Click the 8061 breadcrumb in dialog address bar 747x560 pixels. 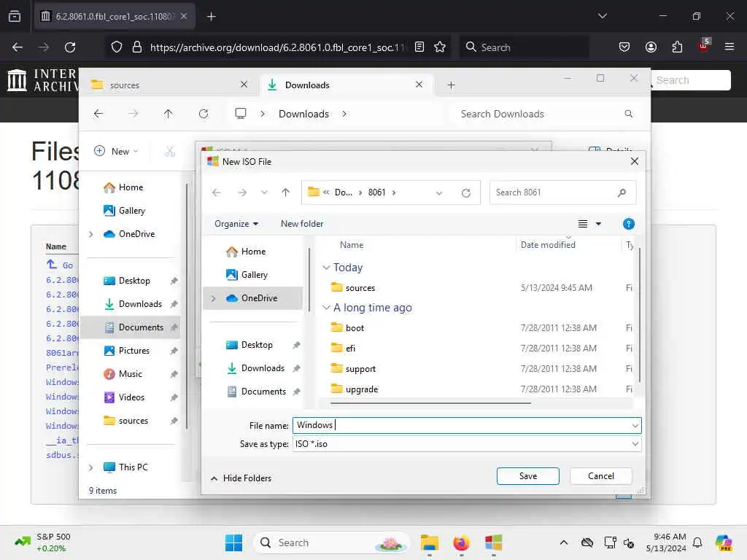pos(376,192)
